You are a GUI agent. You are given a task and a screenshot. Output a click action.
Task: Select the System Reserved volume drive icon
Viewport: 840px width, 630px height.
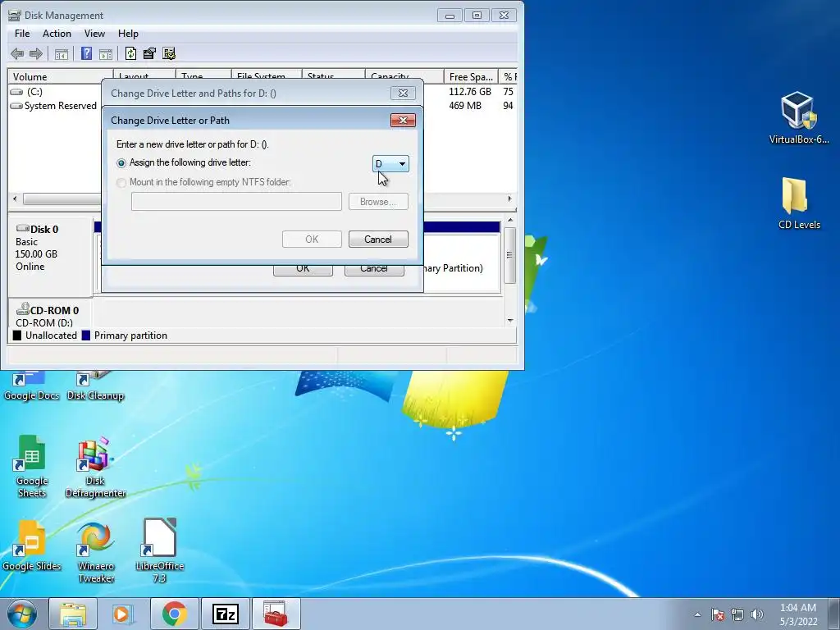click(16, 106)
